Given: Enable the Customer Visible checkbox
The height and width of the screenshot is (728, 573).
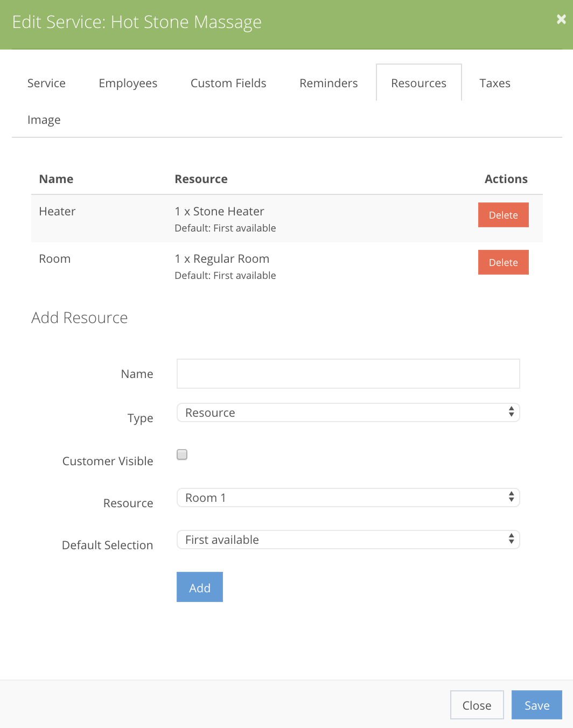Looking at the screenshot, I should click(181, 454).
